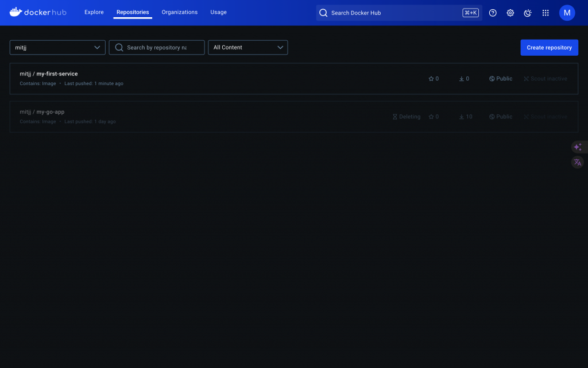This screenshot has width=588, height=368.
Task: Click "Last pushed: 1 minute ago" text
Action: 94,83
